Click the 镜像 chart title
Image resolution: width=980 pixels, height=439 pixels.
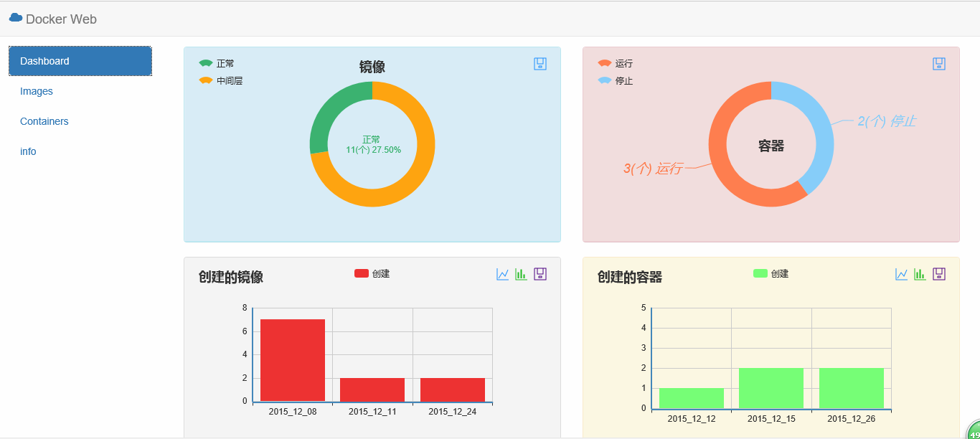point(372,67)
